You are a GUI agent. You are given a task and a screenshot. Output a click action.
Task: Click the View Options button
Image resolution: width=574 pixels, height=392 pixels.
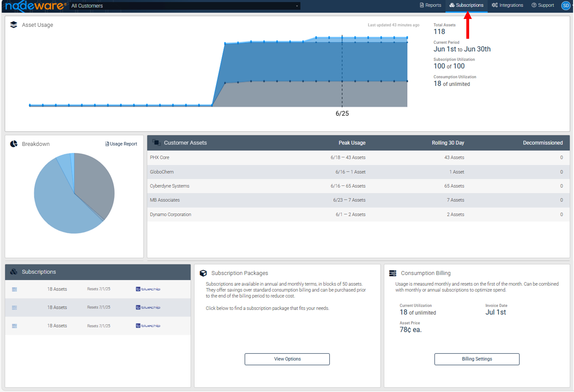click(287, 359)
